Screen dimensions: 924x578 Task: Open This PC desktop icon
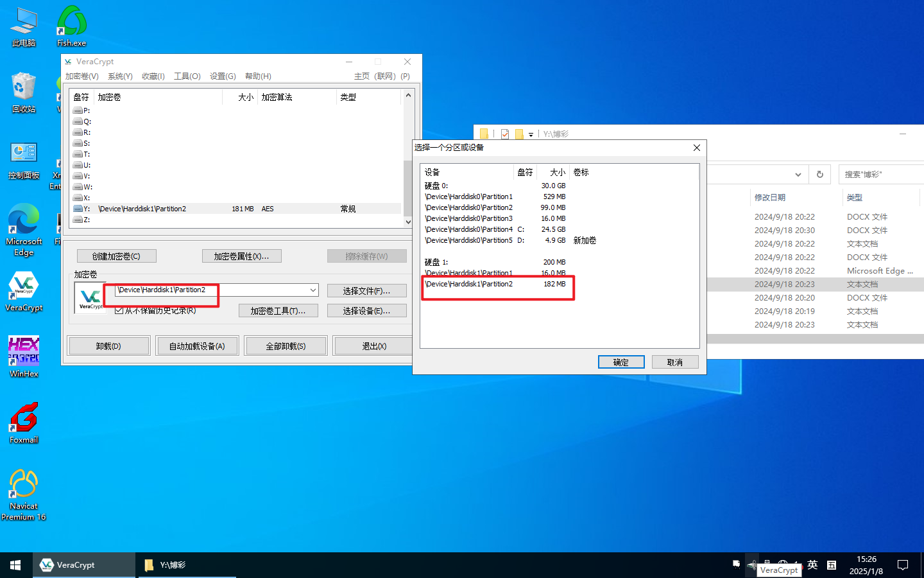click(24, 27)
